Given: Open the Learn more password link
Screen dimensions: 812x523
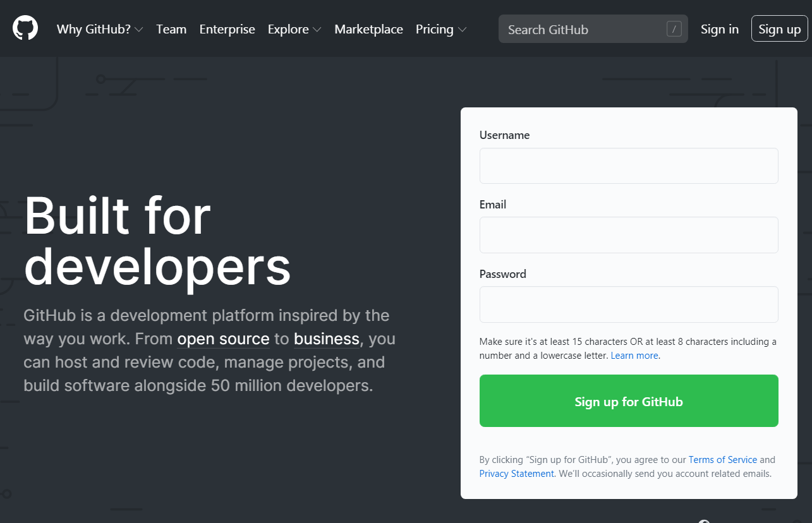Looking at the screenshot, I should (x=634, y=356).
